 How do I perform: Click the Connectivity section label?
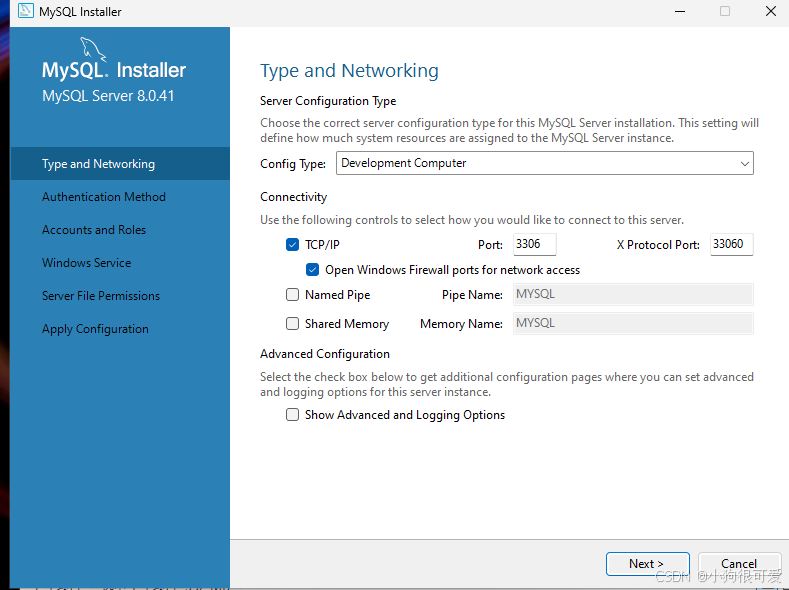click(x=293, y=197)
